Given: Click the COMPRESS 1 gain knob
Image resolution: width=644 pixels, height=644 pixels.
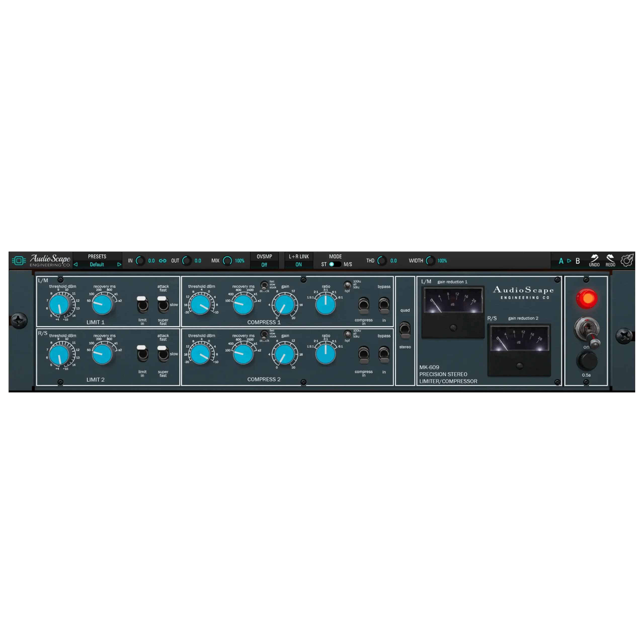Looking at the screenshot, I should tap(285, 305).
